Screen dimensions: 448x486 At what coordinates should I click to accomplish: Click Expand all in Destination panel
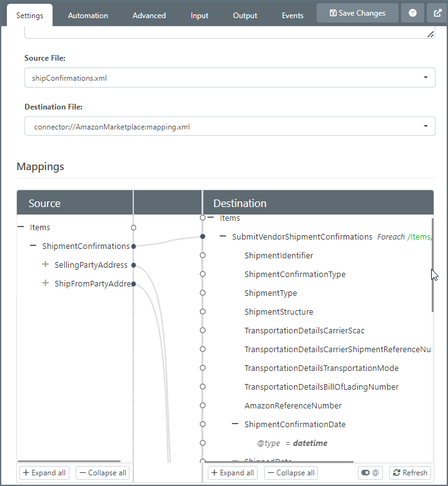tap(232, 473)
